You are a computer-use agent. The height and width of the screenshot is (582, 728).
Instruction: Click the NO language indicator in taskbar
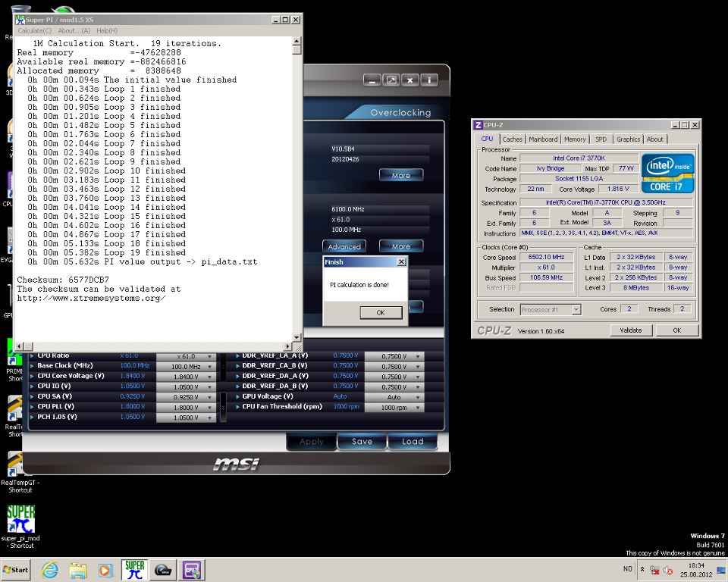(628, 569)
